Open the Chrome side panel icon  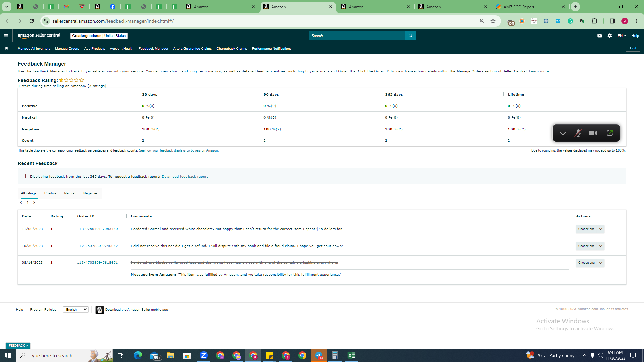tap(612, 21)
